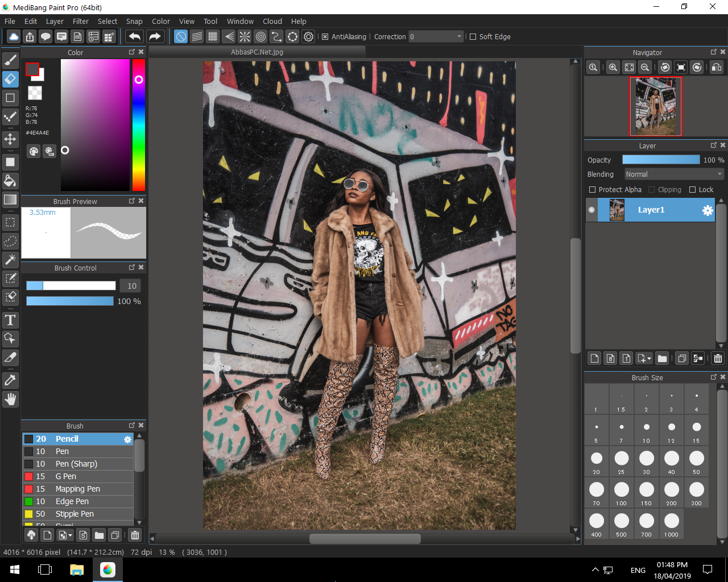Screen dimensions: 728x582
Task: Turn snap off with circle-slash icon
Action: point(181,36)
